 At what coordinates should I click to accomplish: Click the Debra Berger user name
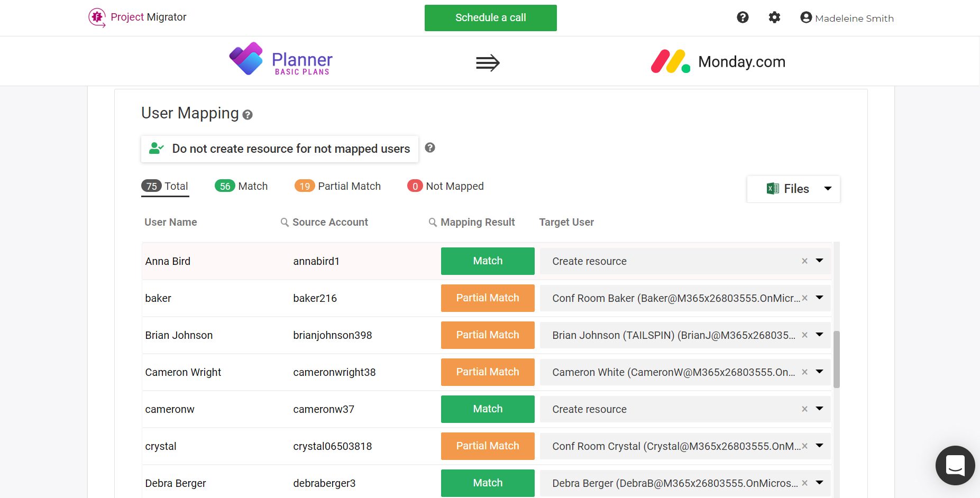click(x=176, y=484)
